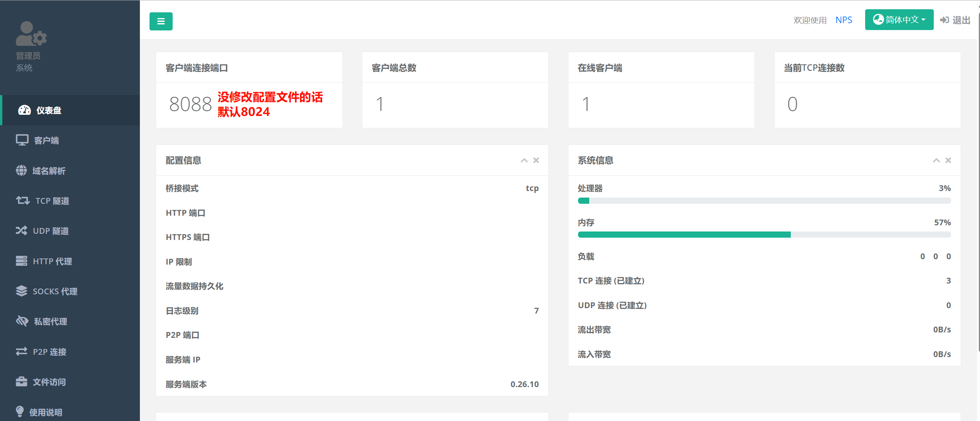Viewport: 980px width, 421px height.
Task: Click the NPS link in header
Action: 844,20
